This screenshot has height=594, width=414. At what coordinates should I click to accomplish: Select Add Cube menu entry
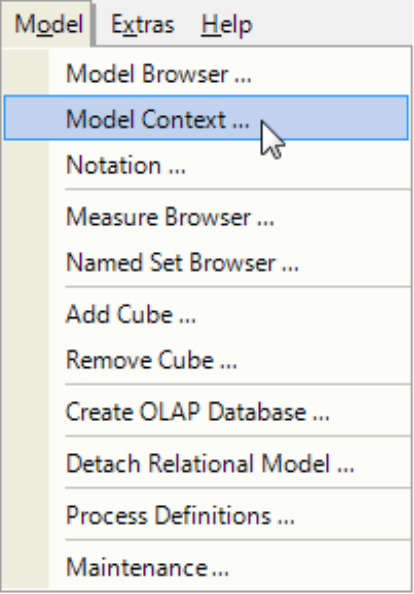click(x=206, y=314)
